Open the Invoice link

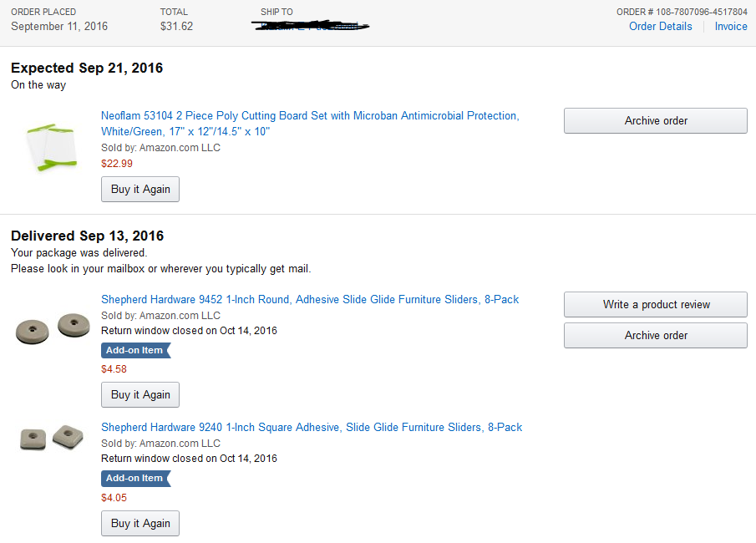[x=731, y=27]
